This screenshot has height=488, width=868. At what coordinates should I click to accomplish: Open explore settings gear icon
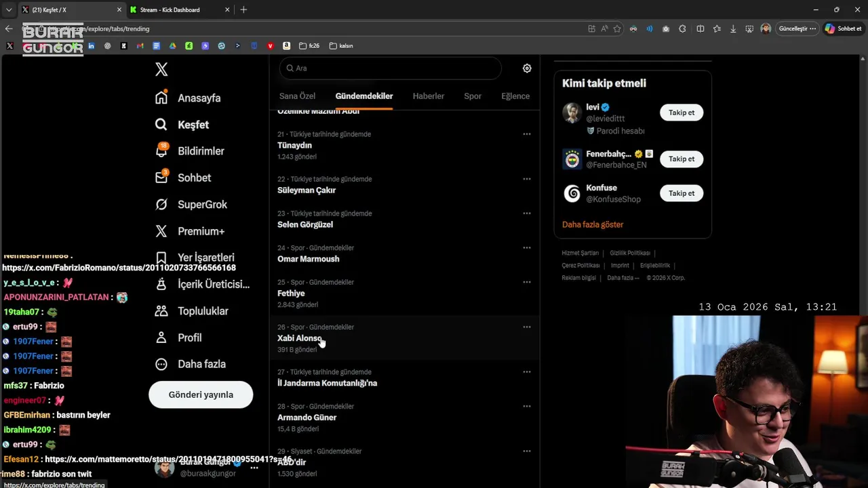pyautogui.click(x=527, y=68)
